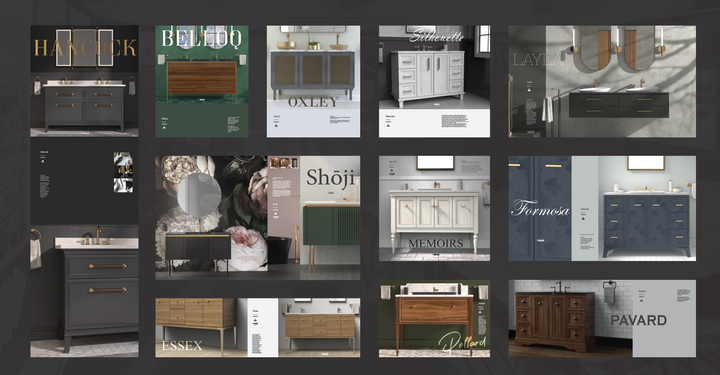Click the LAYLA title text
720x375 pixels.
538,60
